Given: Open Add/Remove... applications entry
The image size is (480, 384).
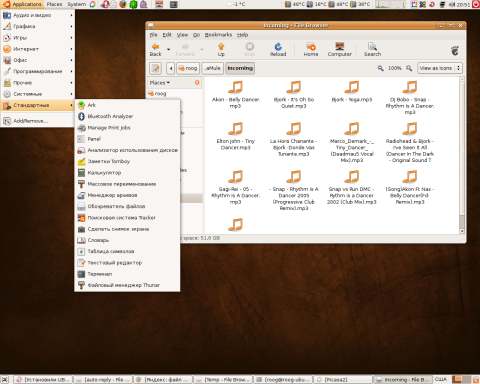Looking at the screenshot, I should 38,121.
